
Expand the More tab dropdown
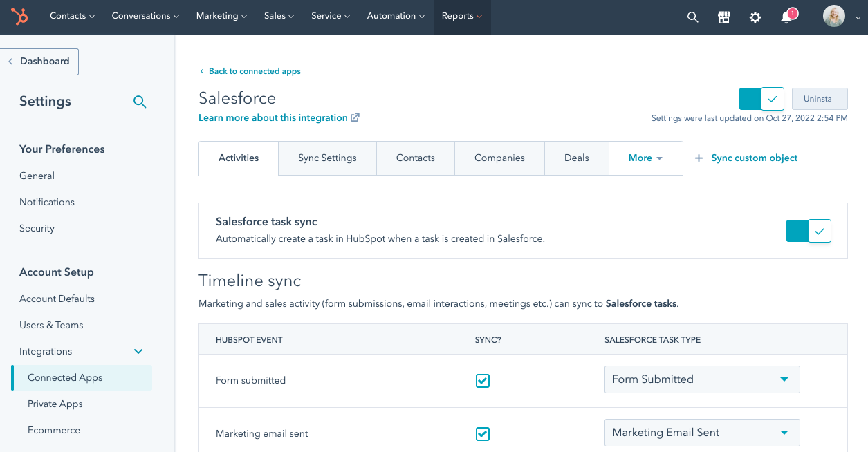click(x=645, y=158)
